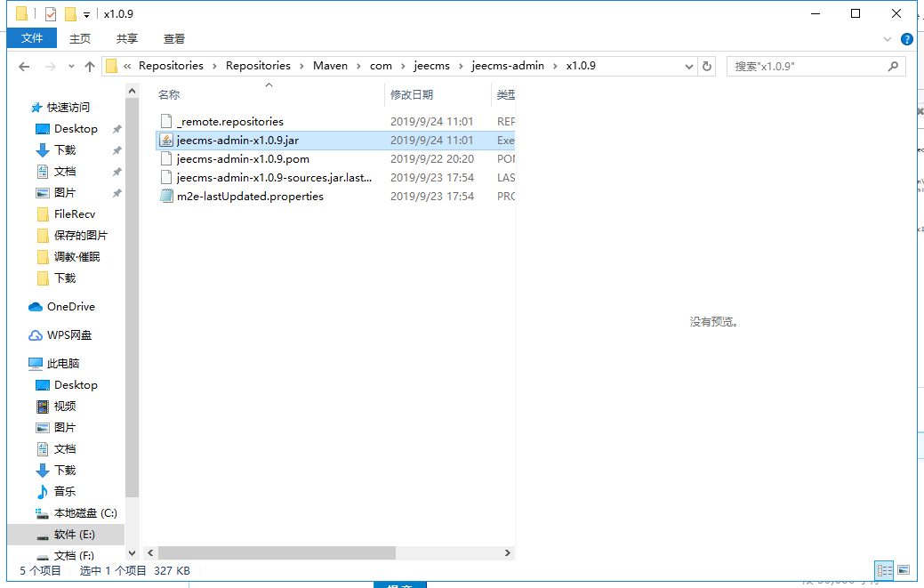This screenshot has width=924, height=588.
Task: Select the jeecms-admin-x1.0.9.jar file icon
Action: click(166, 141)
